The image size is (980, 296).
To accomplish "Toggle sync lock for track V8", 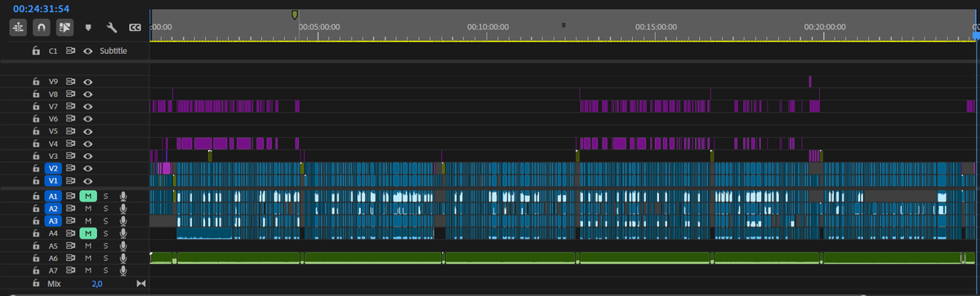I will (x=71, y=94).
